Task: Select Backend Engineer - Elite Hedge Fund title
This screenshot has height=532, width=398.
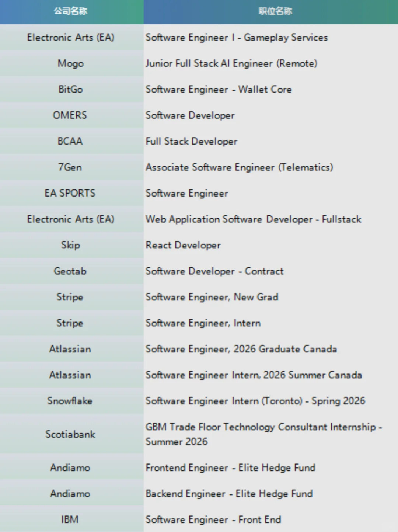Action: tap(229, 494)
